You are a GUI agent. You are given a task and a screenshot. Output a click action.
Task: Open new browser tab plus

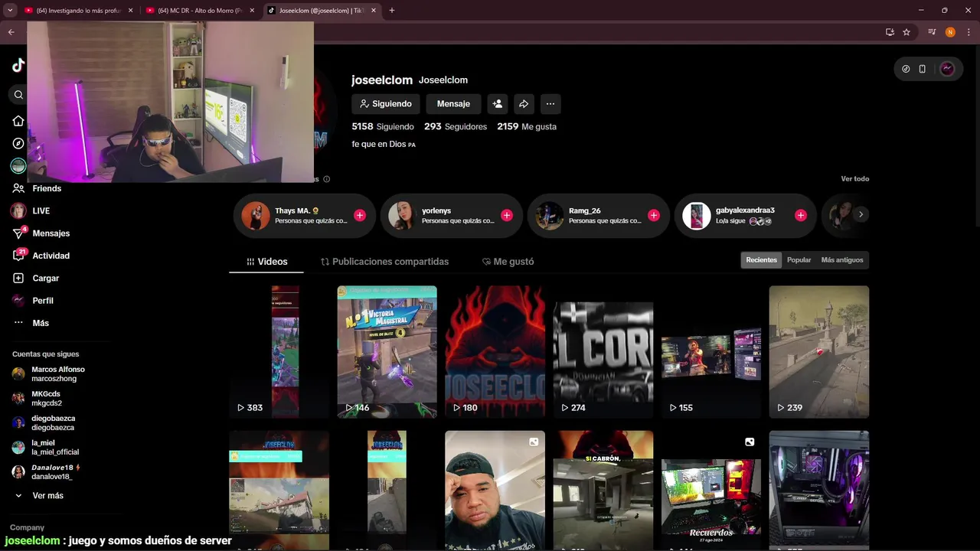(391, 11)
